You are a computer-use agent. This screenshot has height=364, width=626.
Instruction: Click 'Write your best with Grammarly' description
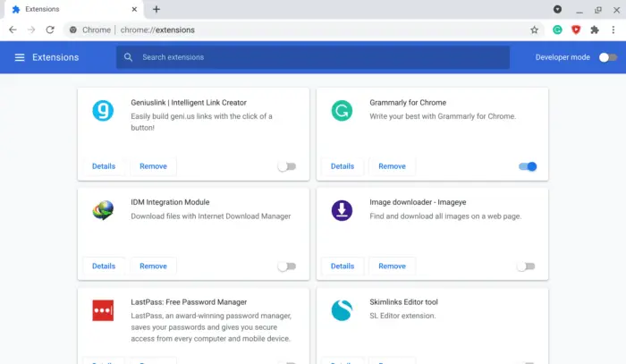point(443,116)
